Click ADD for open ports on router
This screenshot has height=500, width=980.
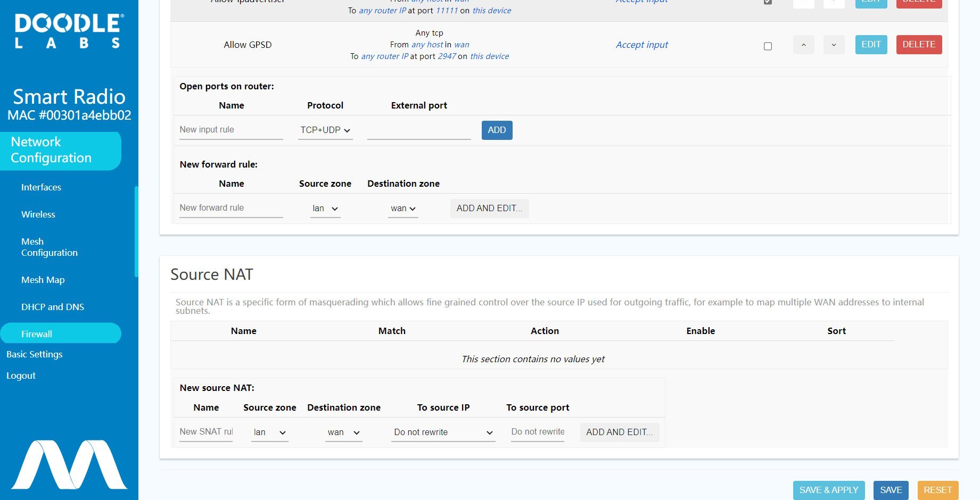(497, 130)
